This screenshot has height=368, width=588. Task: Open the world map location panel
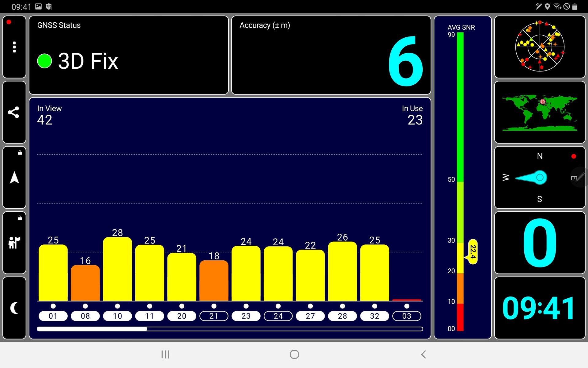(540, 112)
